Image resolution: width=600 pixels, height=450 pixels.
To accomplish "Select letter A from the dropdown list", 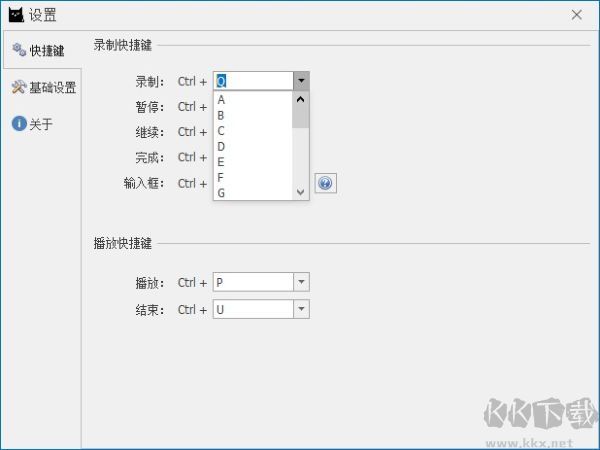I will [221, 100].
